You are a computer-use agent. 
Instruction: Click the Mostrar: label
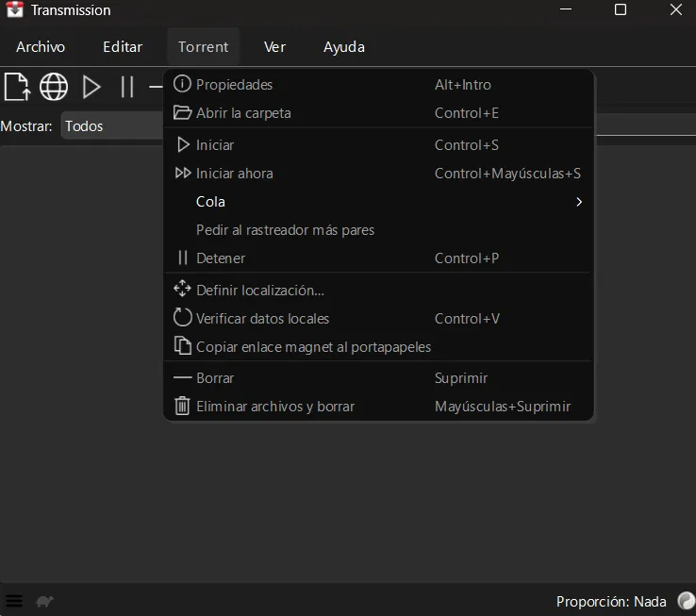[x=26, y=126]
